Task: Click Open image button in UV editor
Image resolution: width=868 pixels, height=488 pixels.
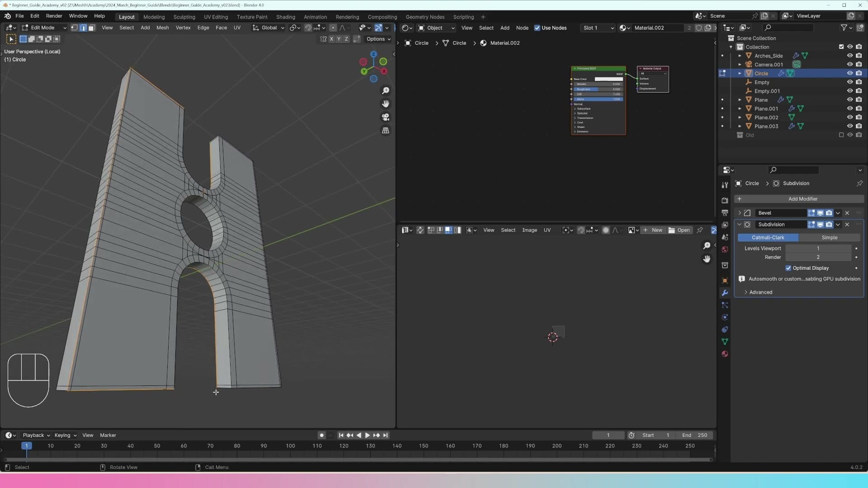Action: [679, 230]
